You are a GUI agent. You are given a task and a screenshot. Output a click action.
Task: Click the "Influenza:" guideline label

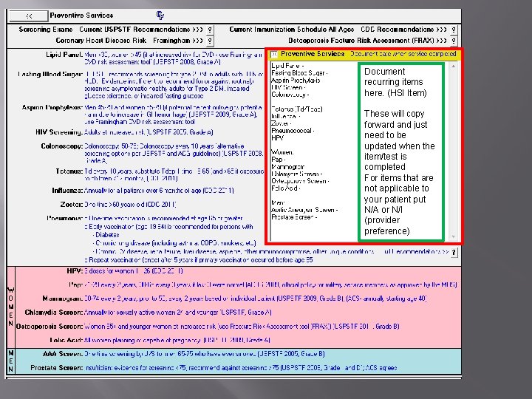(x=67, y=191)
